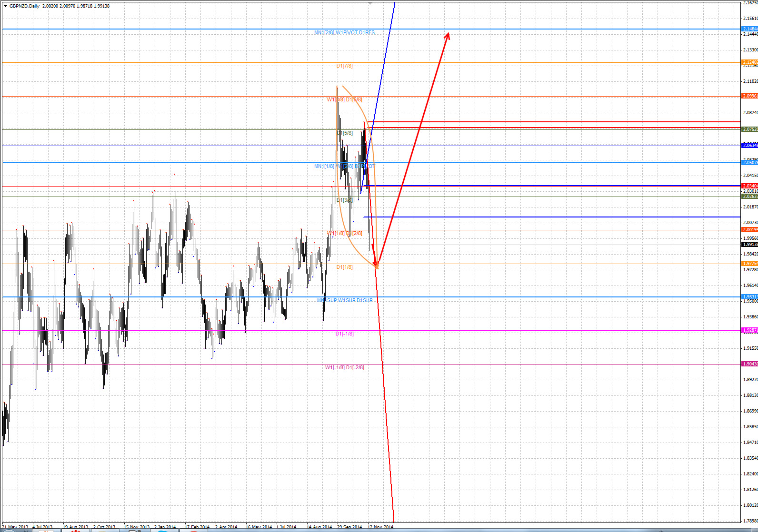The image size is (758, 532).
Task: Click the MN1SUP W1SUP D1SUP support label
Action: click(345, 301)
